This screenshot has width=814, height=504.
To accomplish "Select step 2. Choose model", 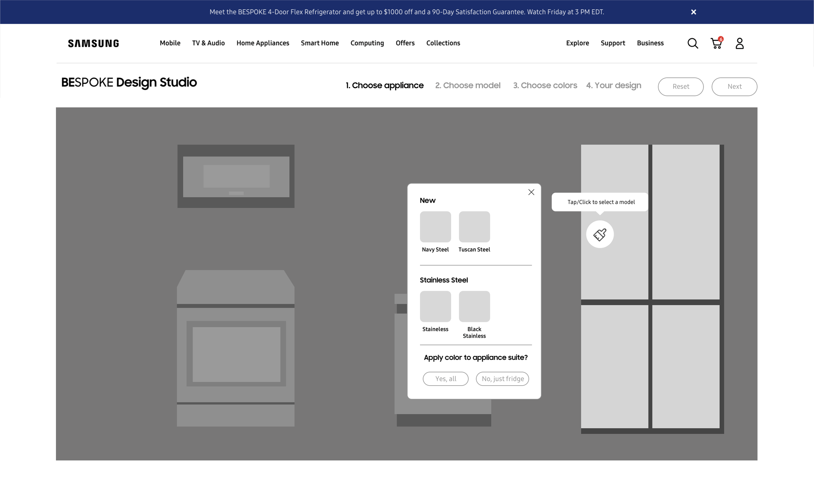I will point(468,85).
